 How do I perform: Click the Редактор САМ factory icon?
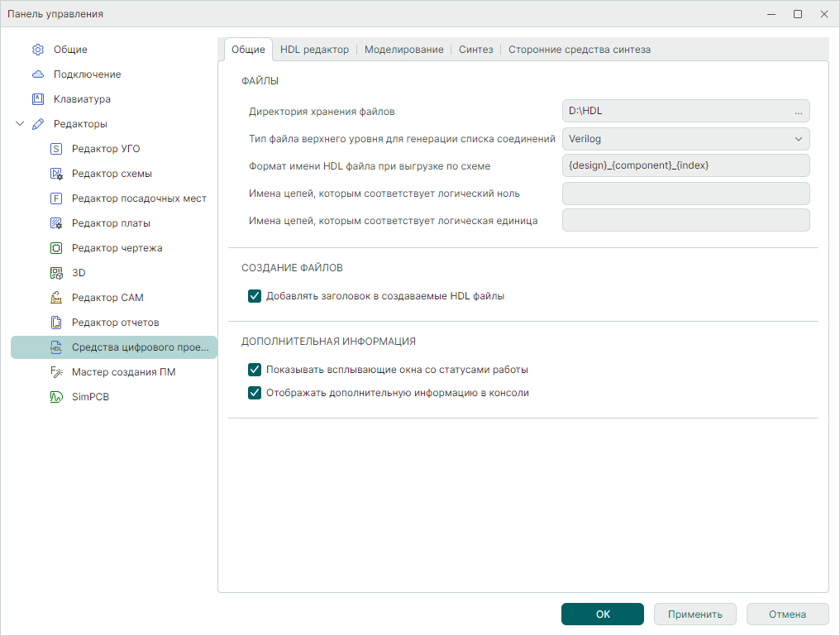[x=56, y=298]
